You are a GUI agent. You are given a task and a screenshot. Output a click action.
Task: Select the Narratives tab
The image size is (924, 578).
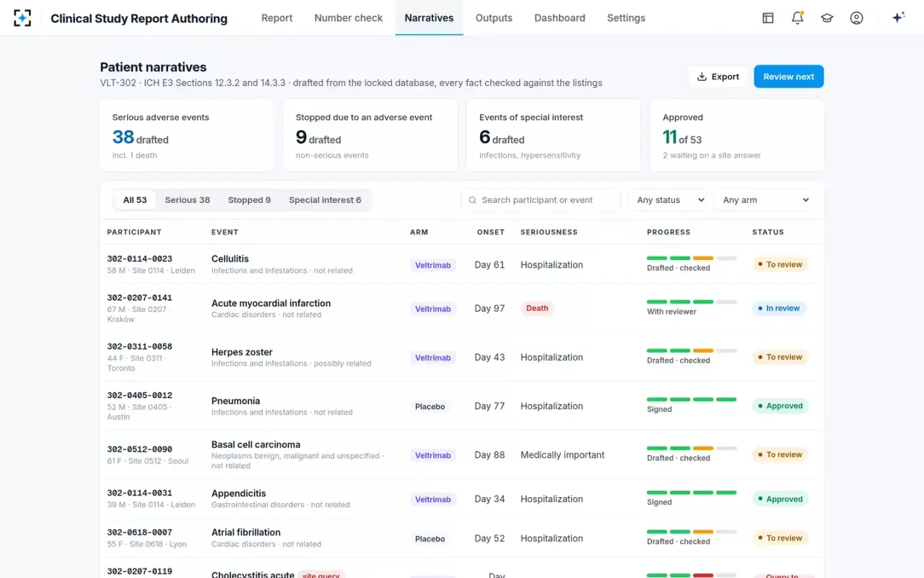click(430, 18)
